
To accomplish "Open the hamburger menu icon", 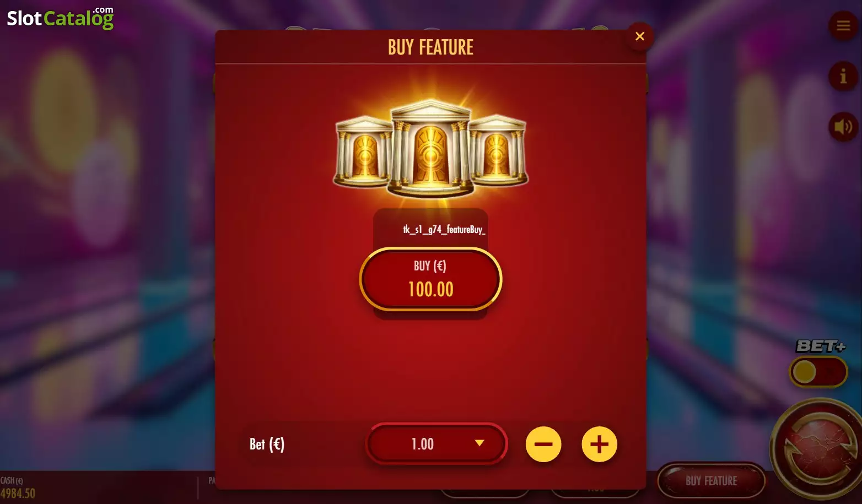I will 843,25.
